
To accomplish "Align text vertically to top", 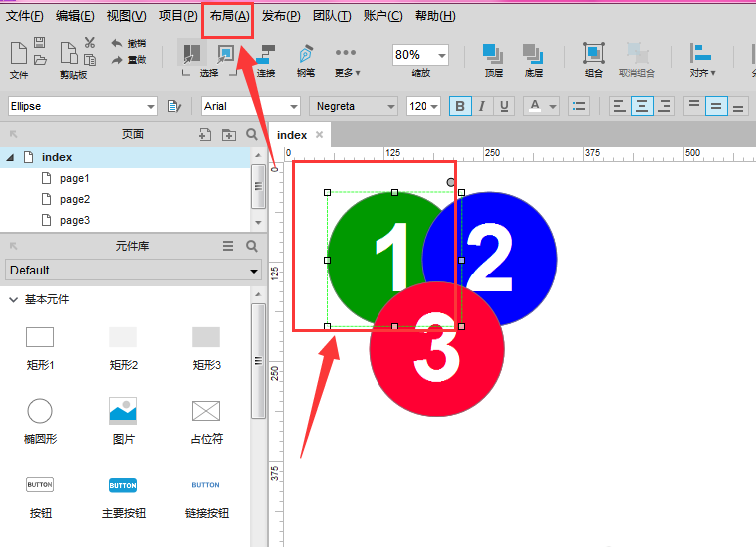I will tap(694, 106).
